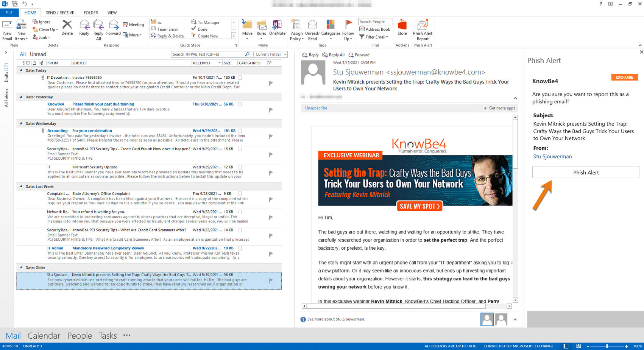Delete the selected message
This screenshot has width=644, height=350.
(x=67, y=28)
